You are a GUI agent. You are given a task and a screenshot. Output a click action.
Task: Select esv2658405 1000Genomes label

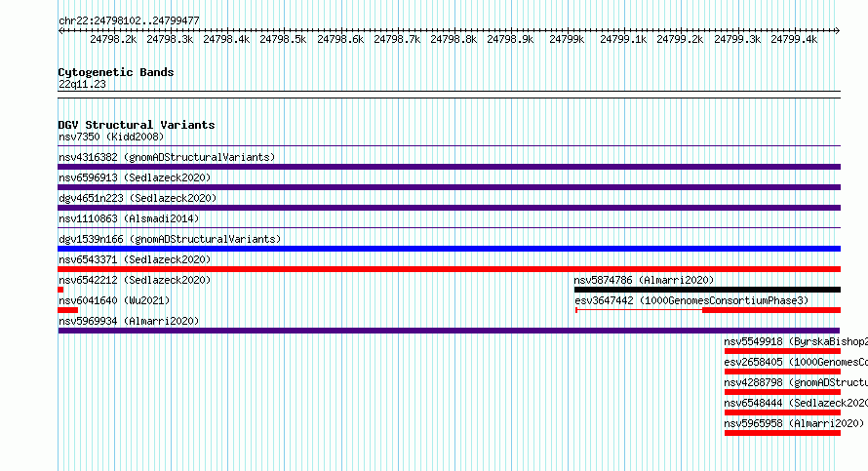(796, 362)
